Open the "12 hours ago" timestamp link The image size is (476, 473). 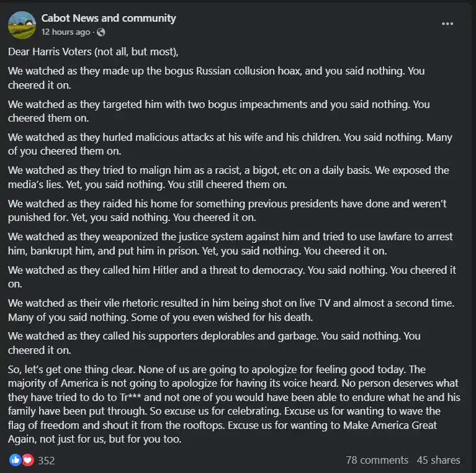coord(66,32)
